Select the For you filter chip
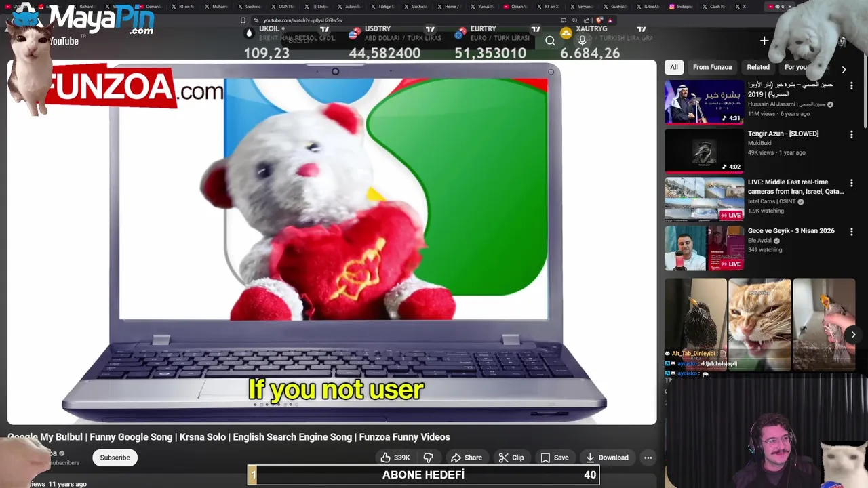This screenshot has width=868, height=488. click(795, 67)
